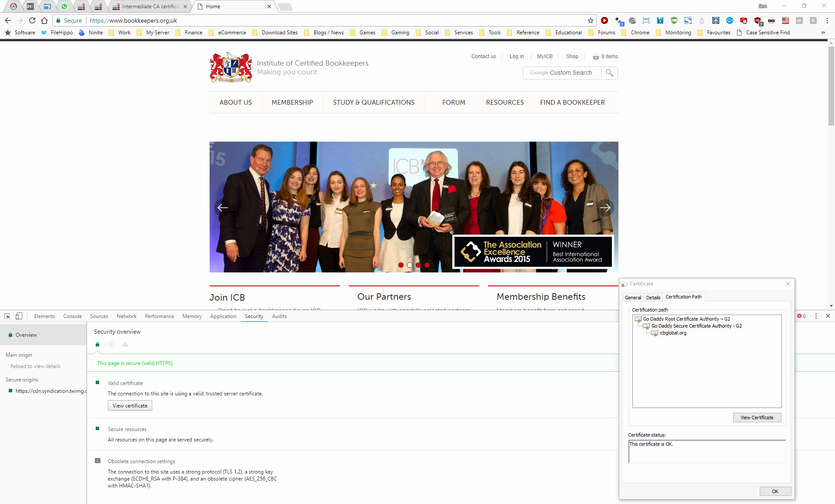The image size is (835, 504).
Task: Click View Certificate in the Certificate dialog
Action: pyautogui.click(x=757, y=418)
